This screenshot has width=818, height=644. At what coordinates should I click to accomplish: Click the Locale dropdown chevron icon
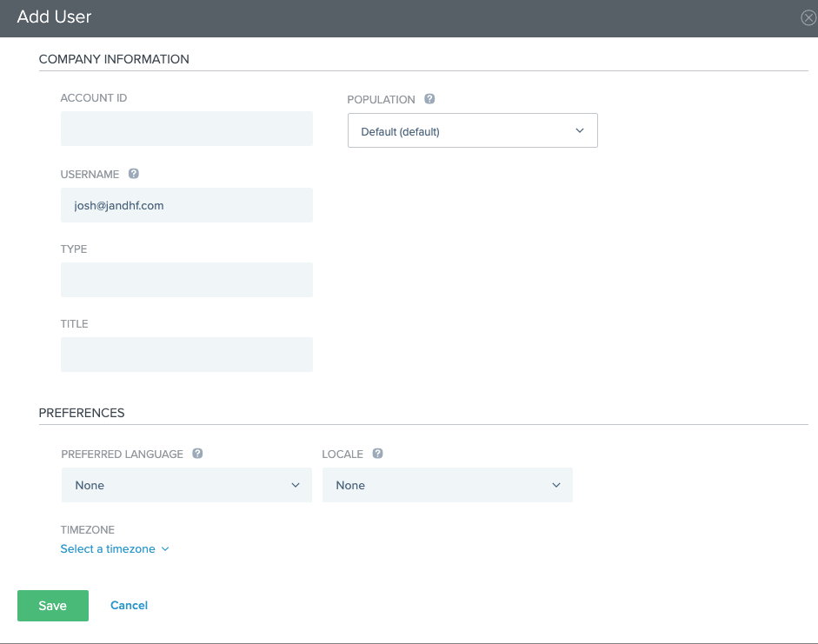[x=555, y=485]
